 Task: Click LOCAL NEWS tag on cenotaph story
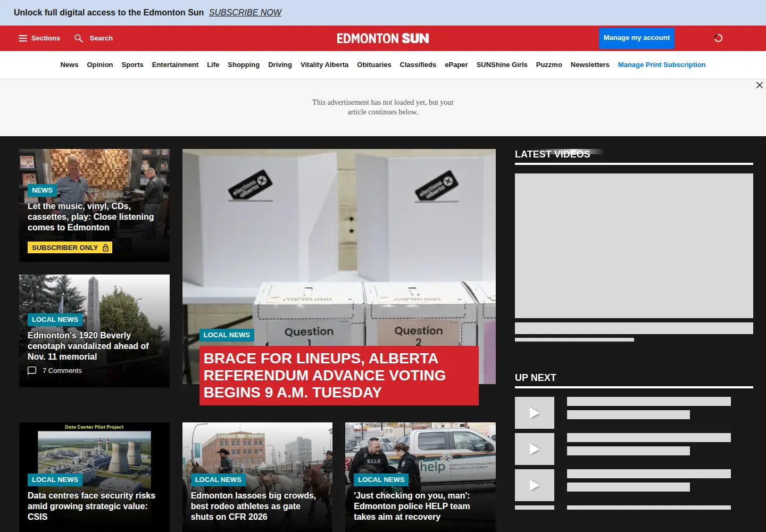(55, 320)
